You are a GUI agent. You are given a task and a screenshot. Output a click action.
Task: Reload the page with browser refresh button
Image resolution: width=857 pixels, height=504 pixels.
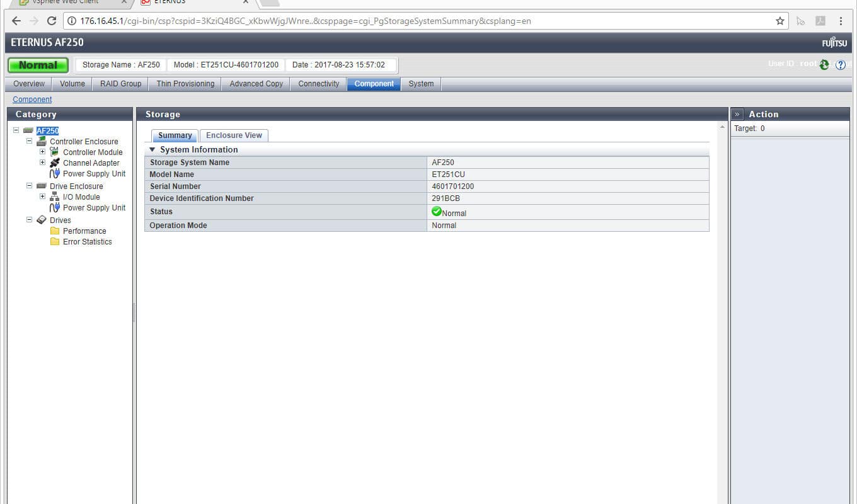click(52, 21)
